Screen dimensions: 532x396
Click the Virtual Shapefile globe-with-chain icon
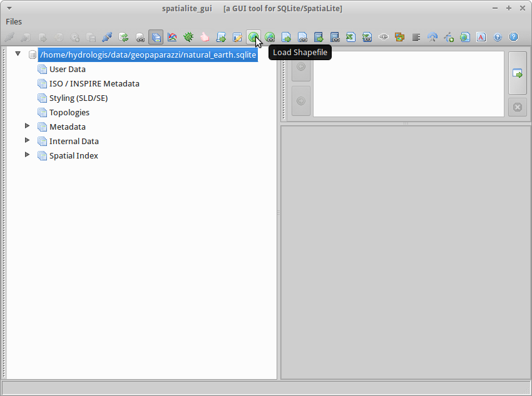pyautogui.click(x=270, y=37)
